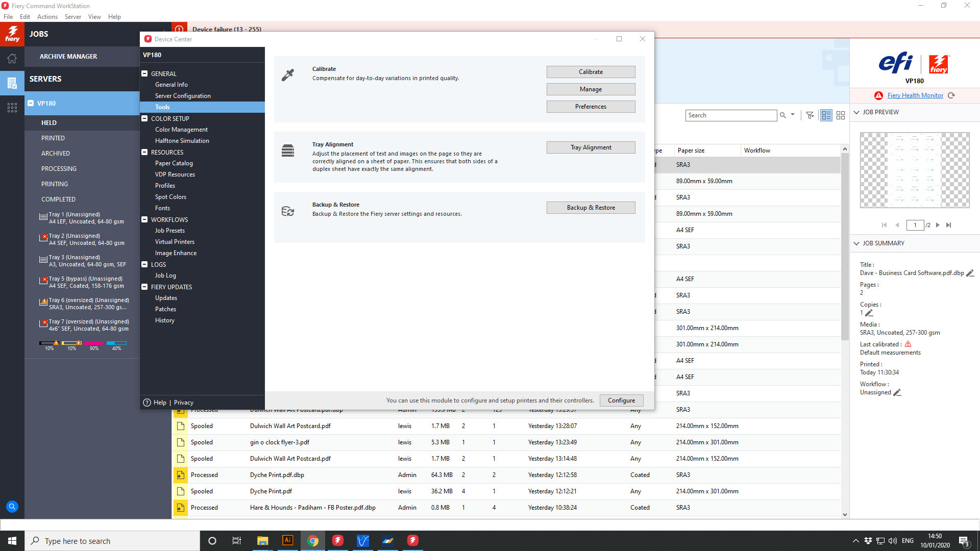Collapse the JOB SUMMARY panel
The image size is (980, 551).
(856, 243)
